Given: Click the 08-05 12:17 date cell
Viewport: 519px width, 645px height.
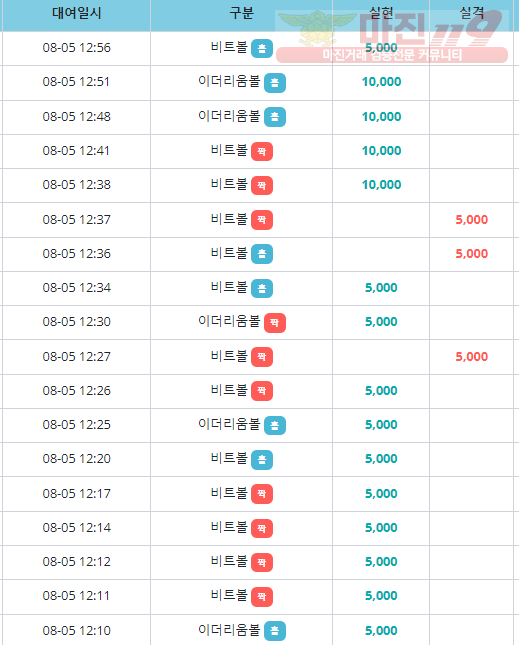Looking at the screenshot, I should coord(76,494).
